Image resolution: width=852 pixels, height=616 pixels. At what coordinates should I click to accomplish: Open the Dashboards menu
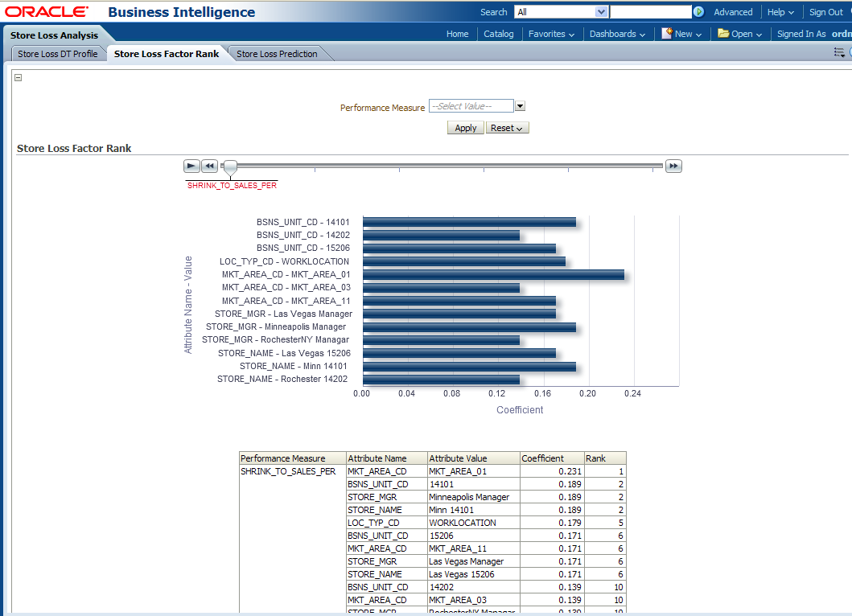617,34
